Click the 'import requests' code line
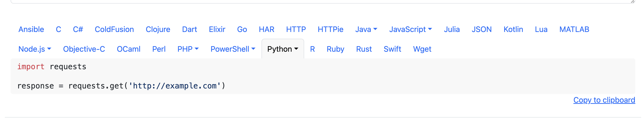 pyautogui.click(x=52, y=67)
